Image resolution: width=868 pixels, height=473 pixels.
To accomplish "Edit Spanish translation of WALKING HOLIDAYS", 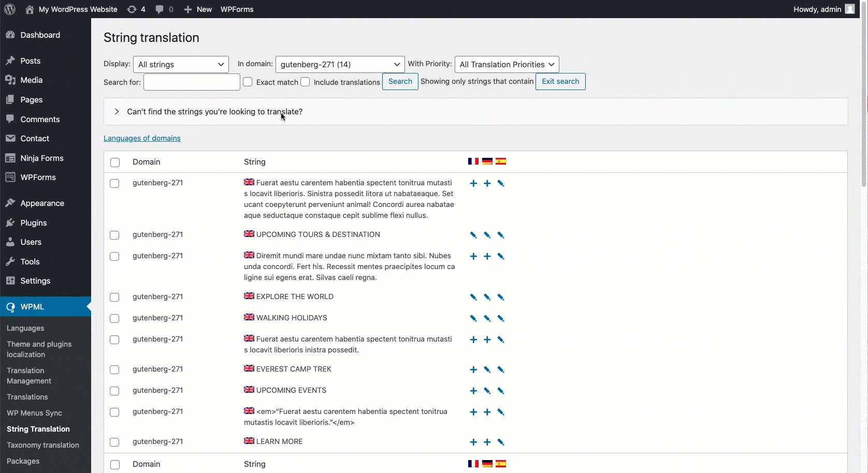I will point(501,319).
